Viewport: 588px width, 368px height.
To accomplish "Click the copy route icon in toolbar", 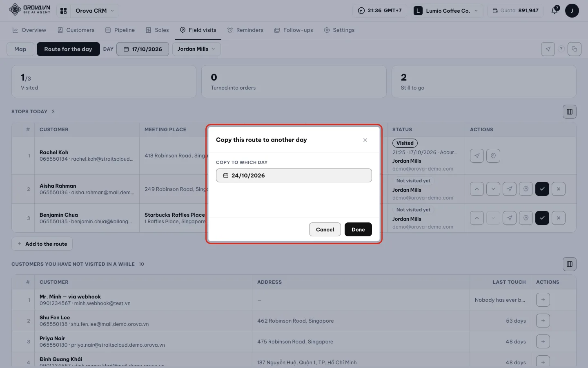I will 574,49.
